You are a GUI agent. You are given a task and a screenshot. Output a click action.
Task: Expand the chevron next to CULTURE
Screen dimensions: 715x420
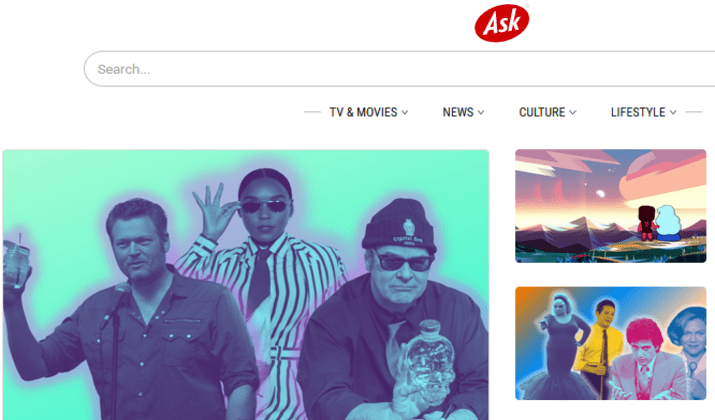pos(573,113)
